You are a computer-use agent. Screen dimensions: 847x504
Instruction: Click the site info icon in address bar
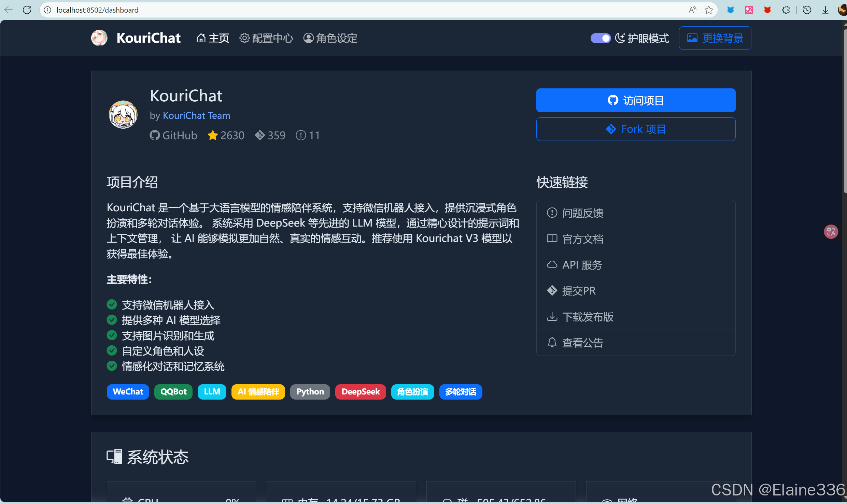(47, 10)
